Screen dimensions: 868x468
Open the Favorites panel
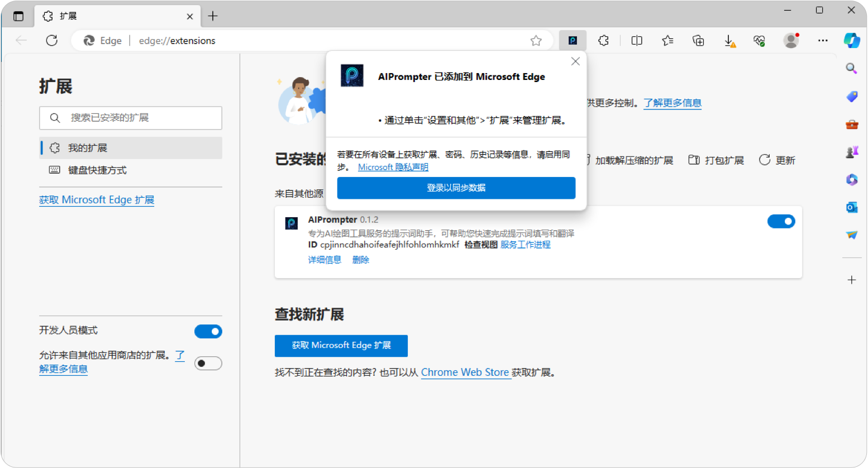click(x=667, y=40)
